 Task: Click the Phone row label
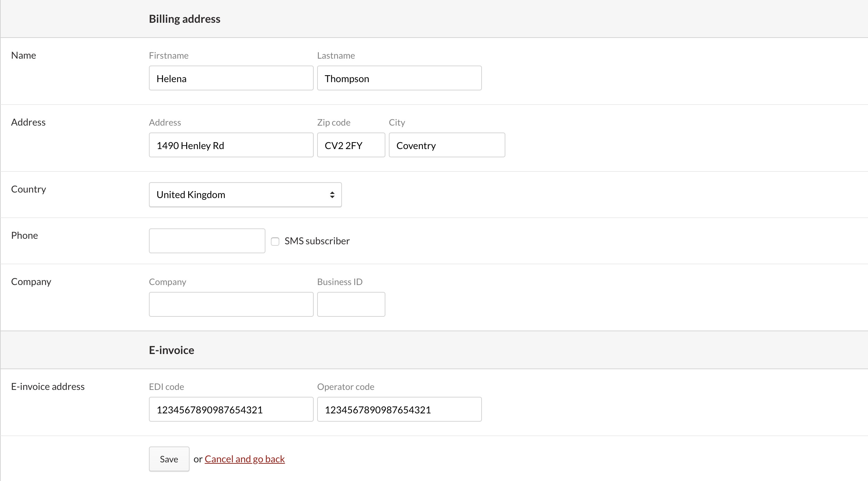coord(24,235)
